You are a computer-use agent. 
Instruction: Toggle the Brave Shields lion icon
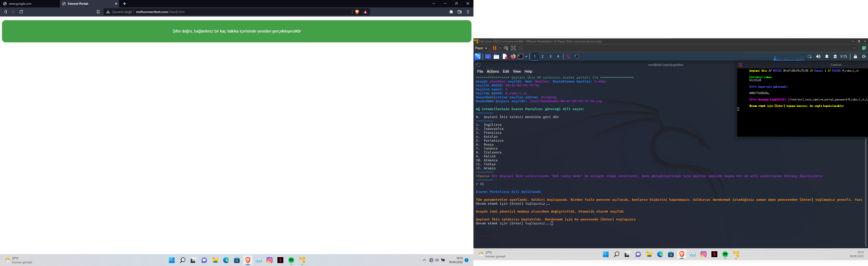(x=357, y=12)
